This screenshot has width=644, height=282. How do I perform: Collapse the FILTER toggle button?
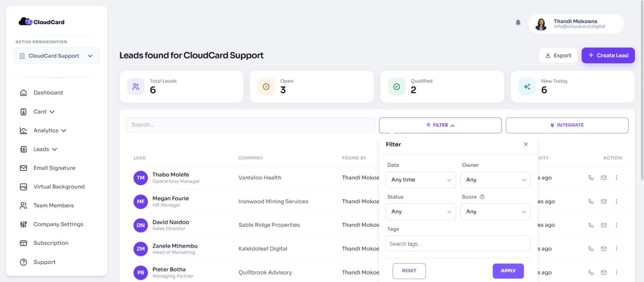440,125
